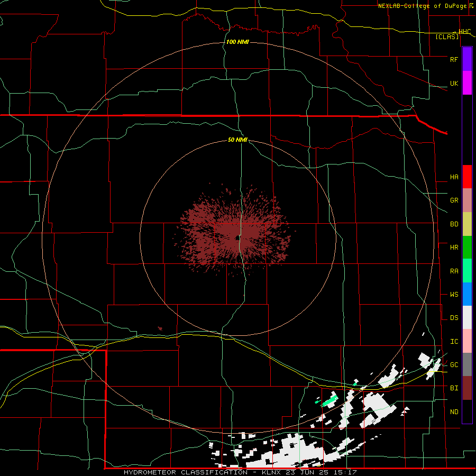Click the gray GC legend swatch
The image size is (476, 476).
click(x=467, y=364)
